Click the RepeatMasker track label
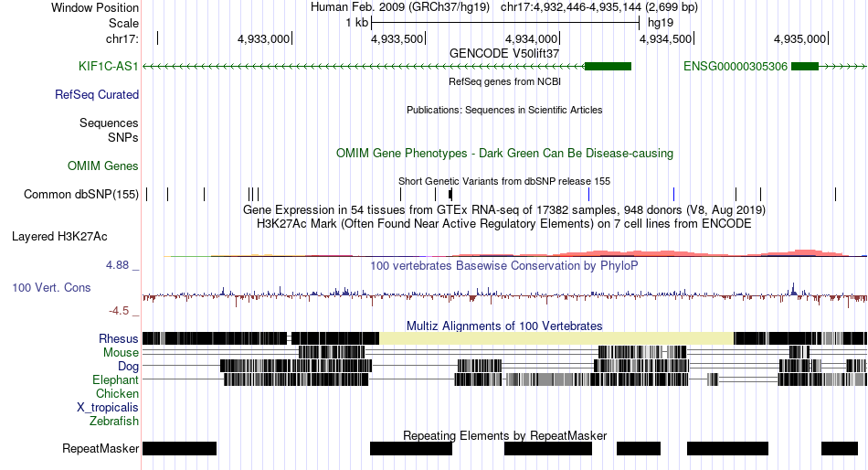The width and height of the screenshot is (868, 470). tap(101, 448)
